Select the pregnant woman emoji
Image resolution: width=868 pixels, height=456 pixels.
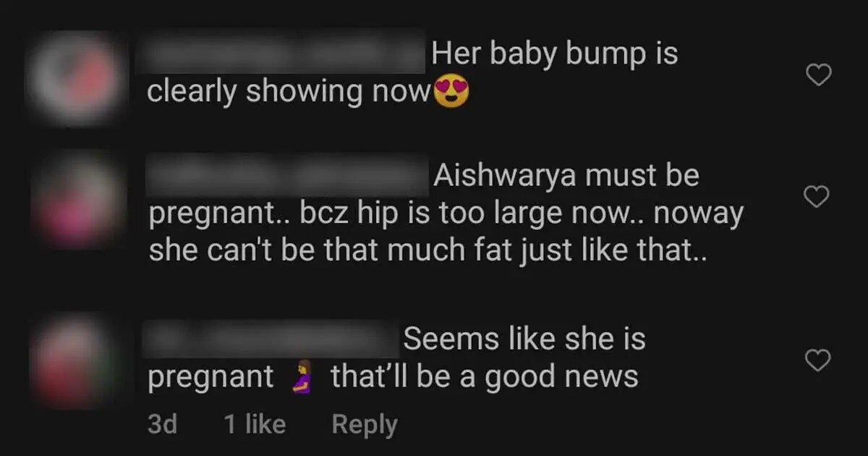click(x=303, y=378)
